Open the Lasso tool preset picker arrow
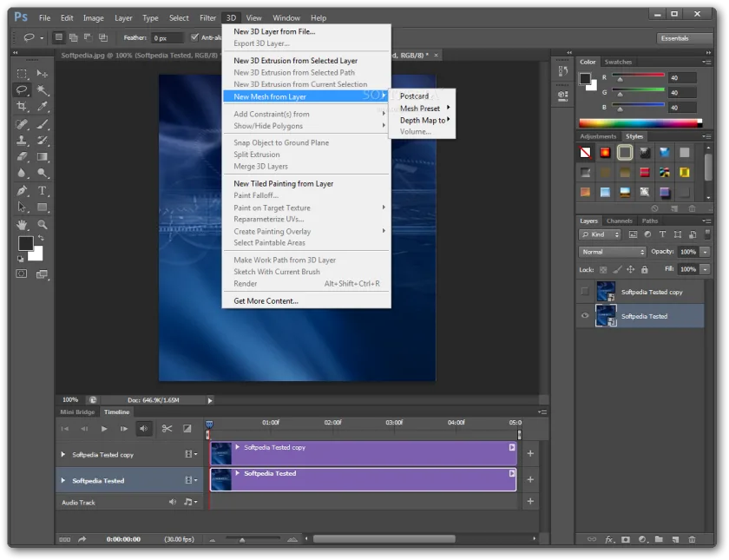Image resolution: width=729 pixels, height=560 pixels. 42,37
